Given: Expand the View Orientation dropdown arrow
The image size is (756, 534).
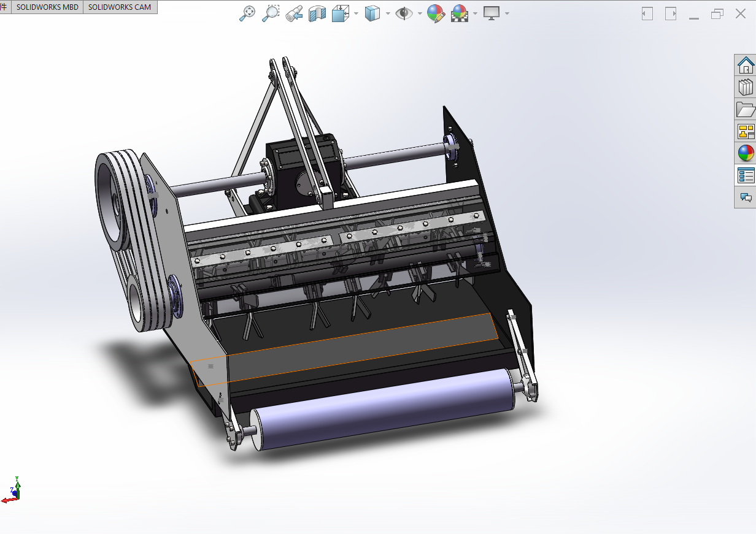Looking at the screenshot, I should [x=356, y=13].
